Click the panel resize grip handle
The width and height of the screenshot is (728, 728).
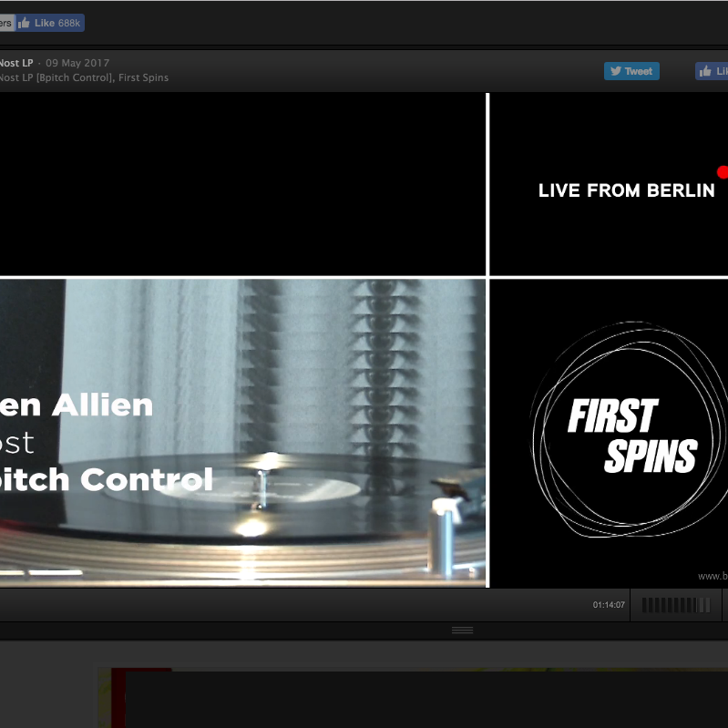coord(463,630)
